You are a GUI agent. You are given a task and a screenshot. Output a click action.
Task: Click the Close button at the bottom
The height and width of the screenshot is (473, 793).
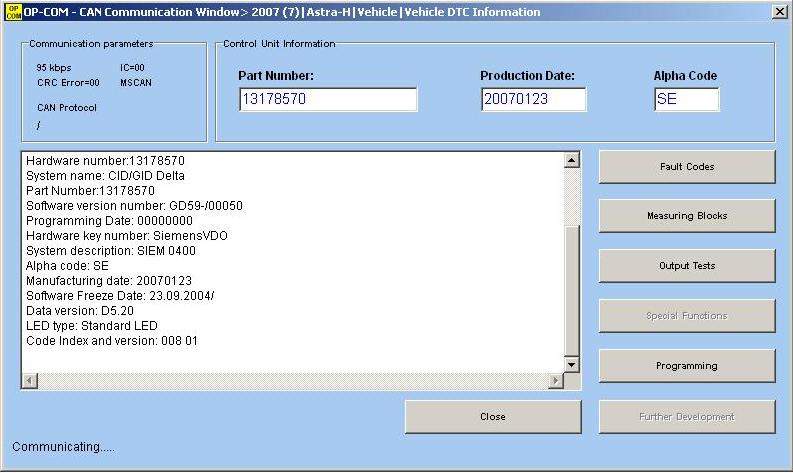[x=493, y=416]
